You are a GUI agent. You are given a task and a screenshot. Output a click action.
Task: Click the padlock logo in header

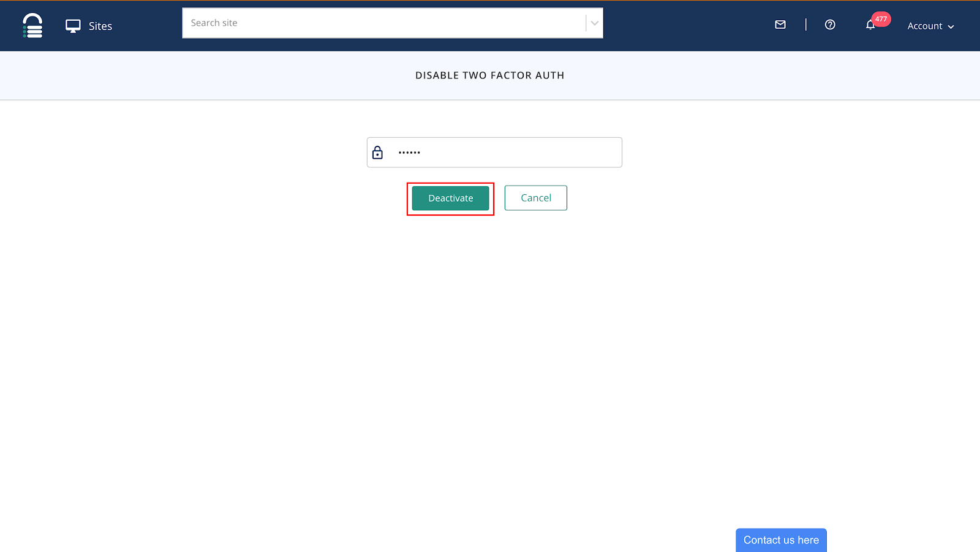32,26
